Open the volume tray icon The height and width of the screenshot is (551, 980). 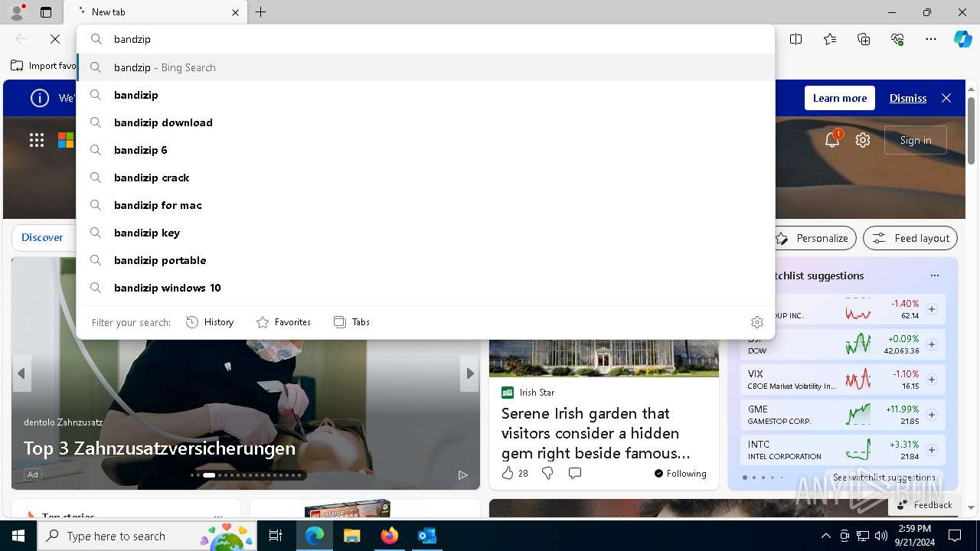(x=881, y=536)
